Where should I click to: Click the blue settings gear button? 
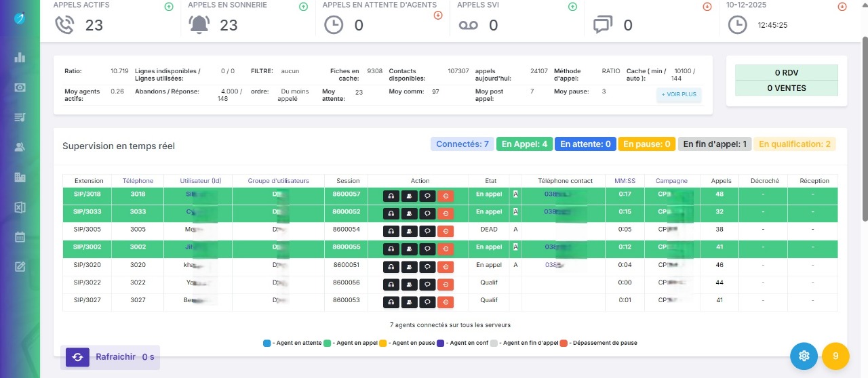point(804,356)
